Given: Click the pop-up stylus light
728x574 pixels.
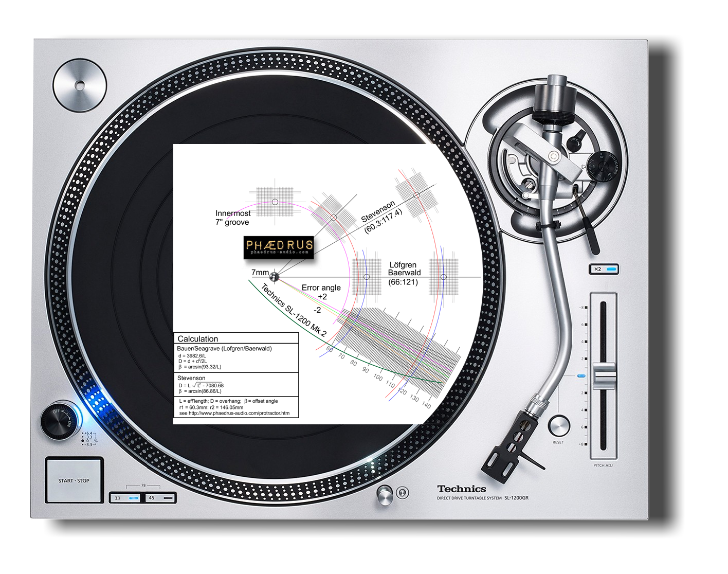Looking at the screenshot, I should click(385, 494).
